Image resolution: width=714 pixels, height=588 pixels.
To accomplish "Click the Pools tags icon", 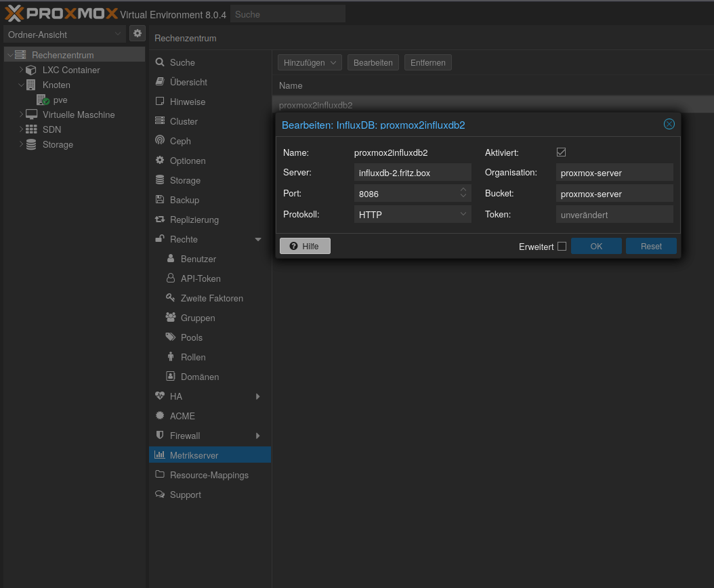I will coord(171,337).
